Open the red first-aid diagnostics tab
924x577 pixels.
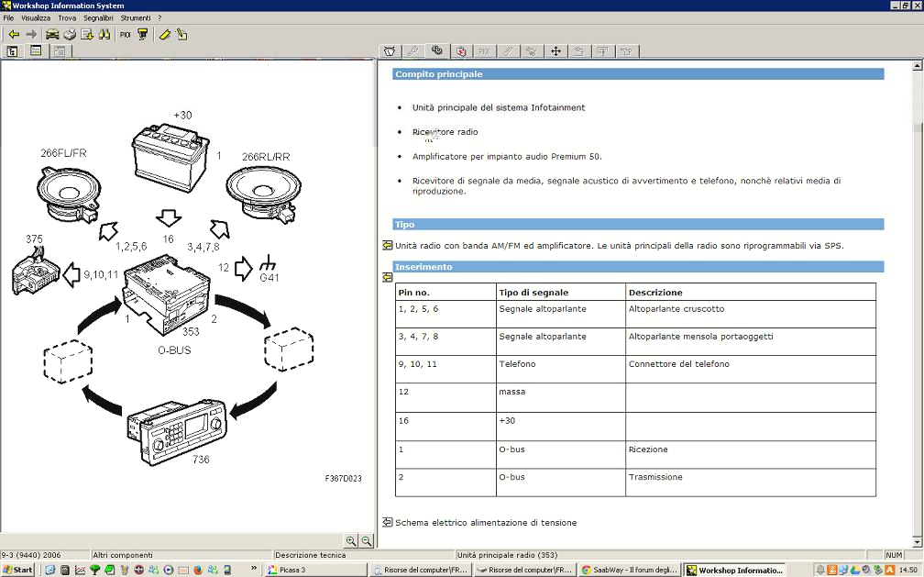pyautogui.click(x=461, y=51)
